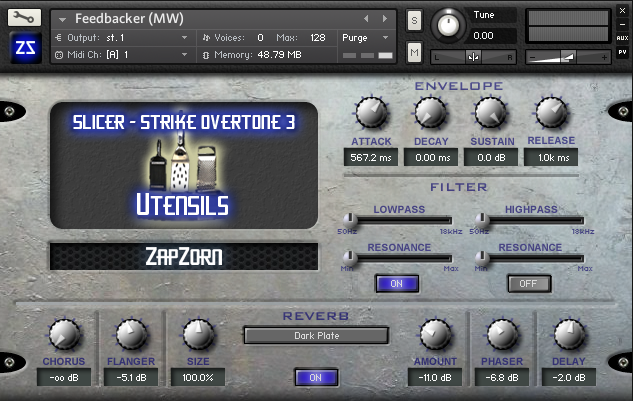The image size is (633, 401).
Task: Solo the instrument with S button
Action: coord(414,20)
